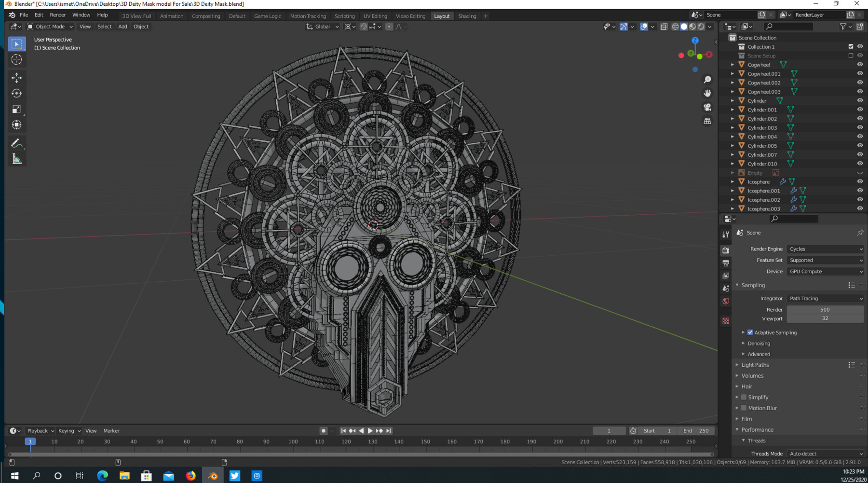
Task: Enable the snapping magnet icon
Action: 363,27
